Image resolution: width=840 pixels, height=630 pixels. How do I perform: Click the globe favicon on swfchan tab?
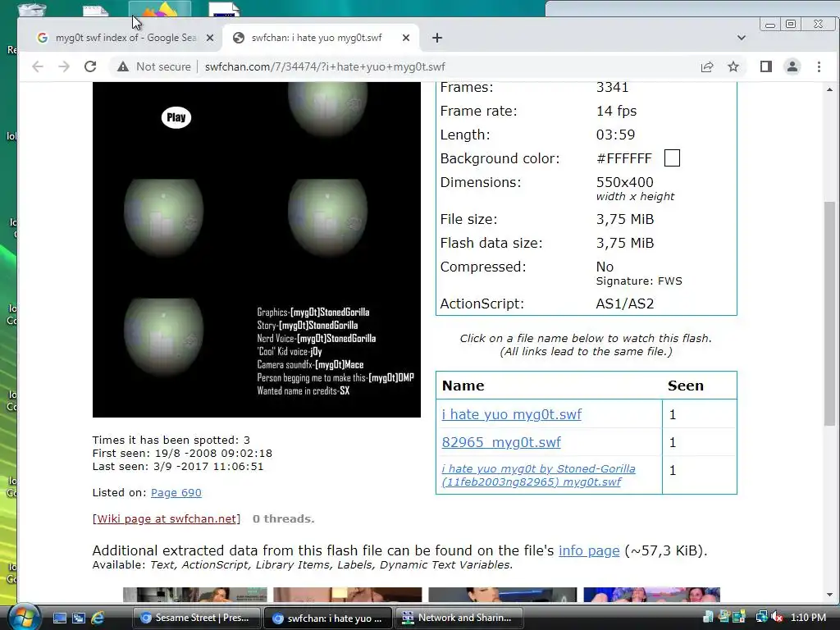pos(239,38)
